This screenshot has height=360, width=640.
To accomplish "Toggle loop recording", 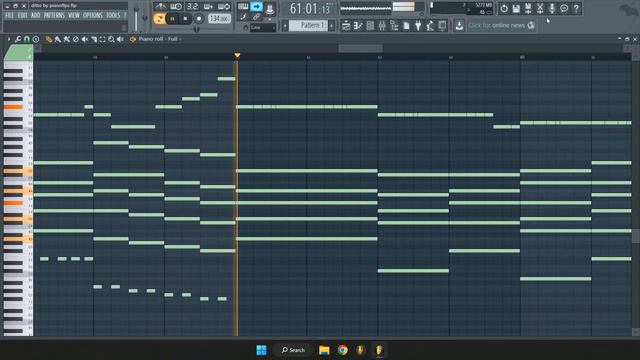I will pyautogui.click(x=224, y=7).
